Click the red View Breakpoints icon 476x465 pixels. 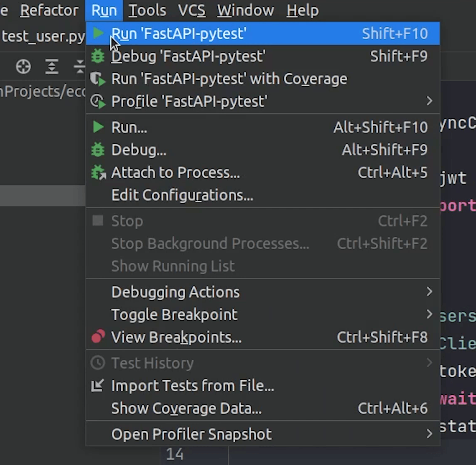coord(98,337)
